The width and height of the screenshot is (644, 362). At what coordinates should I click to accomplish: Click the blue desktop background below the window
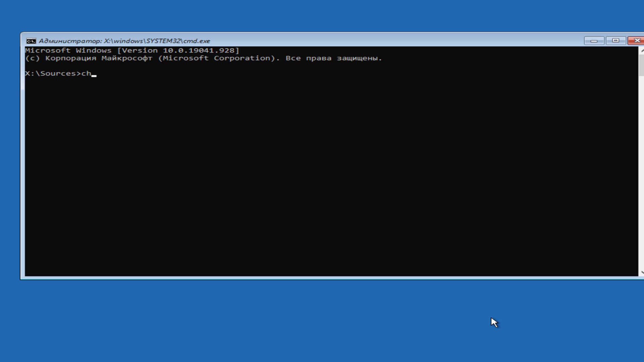click(x=268, y=318)
